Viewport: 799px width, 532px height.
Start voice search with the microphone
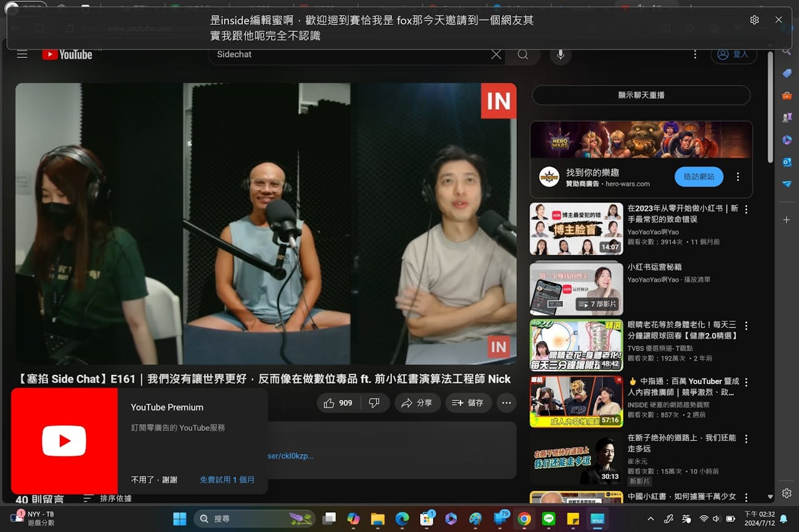point(561,54)
